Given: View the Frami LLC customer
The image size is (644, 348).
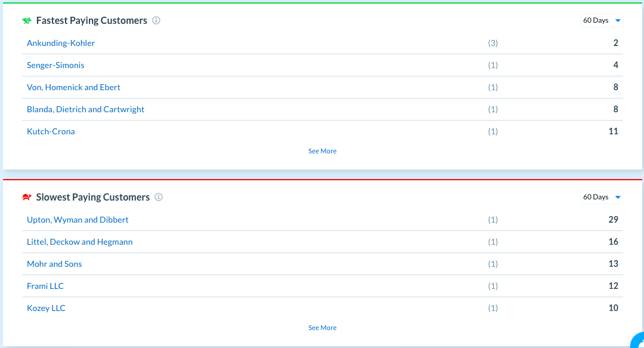Looking at the screenshot, I should (x=45, y=286).
